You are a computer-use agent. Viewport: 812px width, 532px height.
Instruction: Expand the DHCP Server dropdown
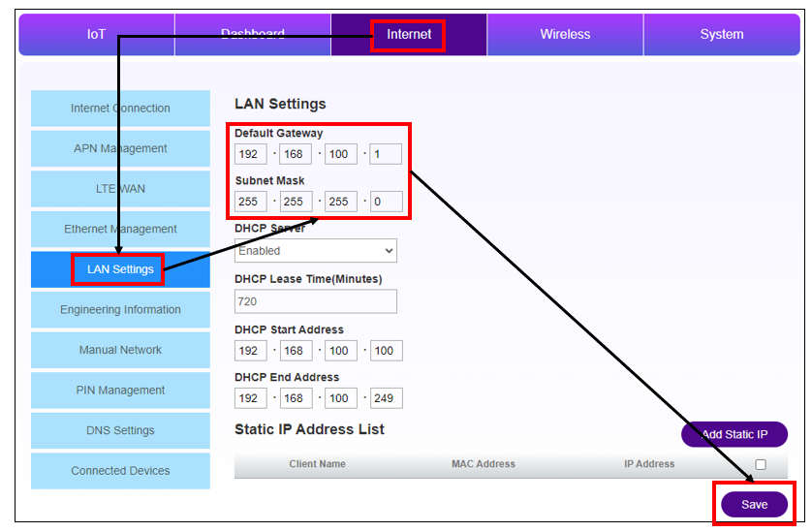315,251
